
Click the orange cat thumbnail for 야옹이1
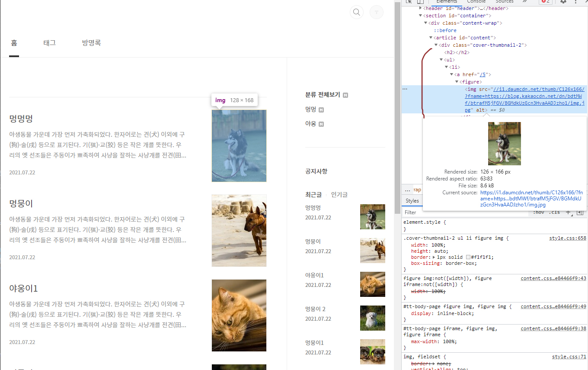tap(239, 315)
